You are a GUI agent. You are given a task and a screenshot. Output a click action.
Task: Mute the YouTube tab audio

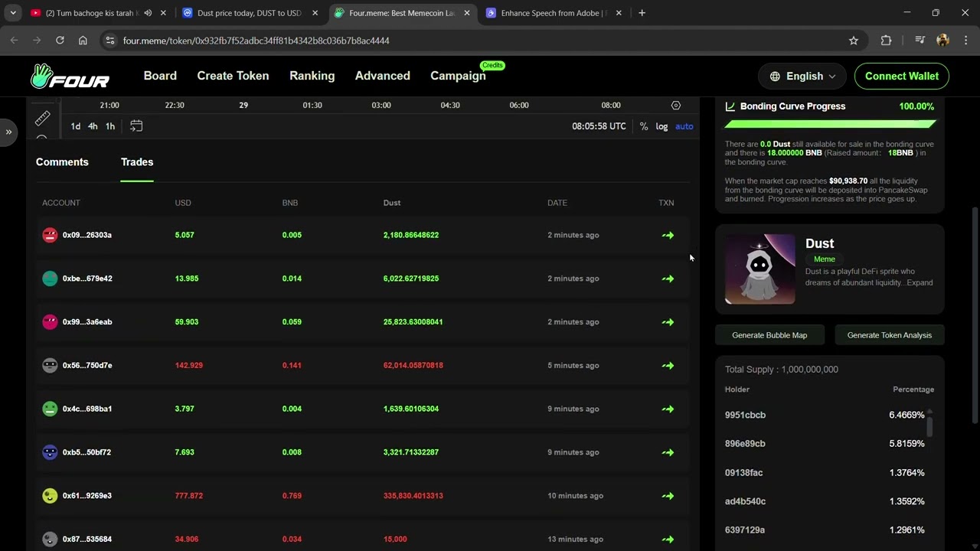click(x=148, y=13)
